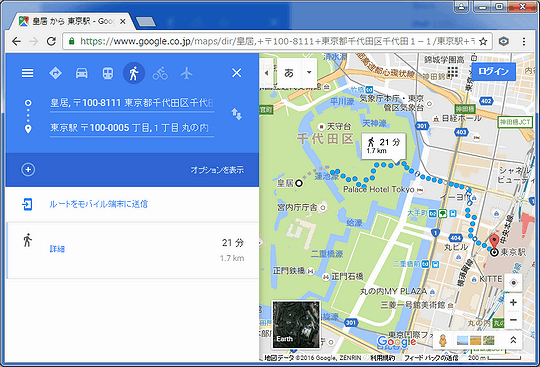
Task: Swap start and destination with reverse arrows
Action: coord(237,114)
